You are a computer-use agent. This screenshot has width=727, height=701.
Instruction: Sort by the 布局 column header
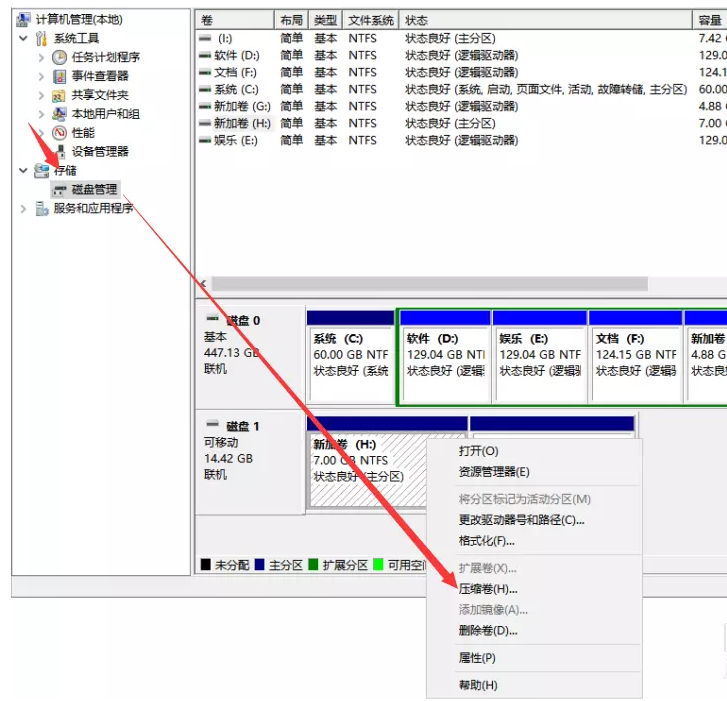[x=292, y=20]
